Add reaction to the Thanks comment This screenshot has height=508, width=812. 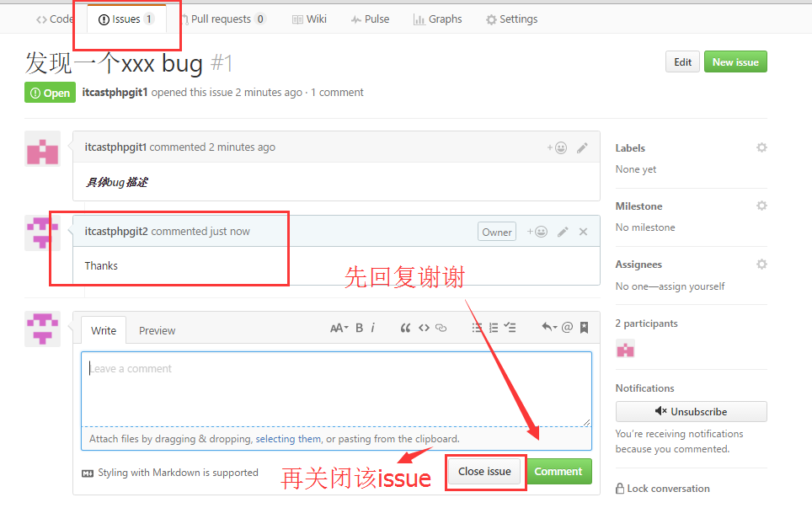coord(537,232)
